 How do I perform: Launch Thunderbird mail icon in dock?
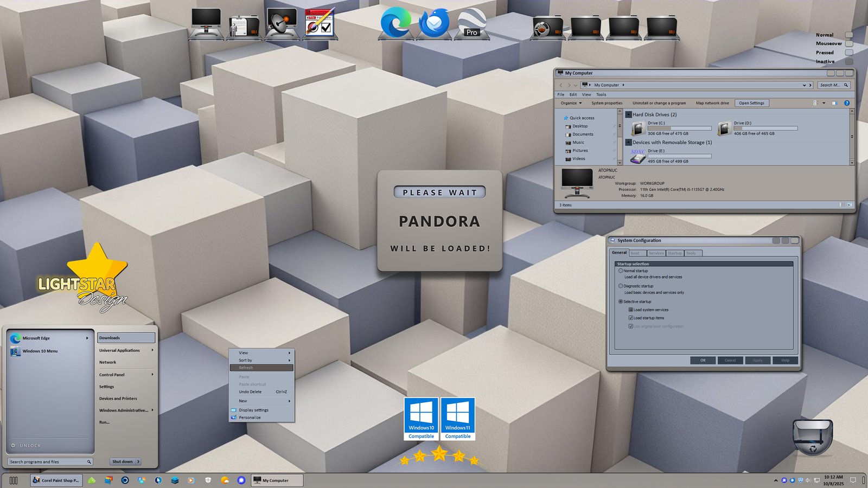point(434,24)
